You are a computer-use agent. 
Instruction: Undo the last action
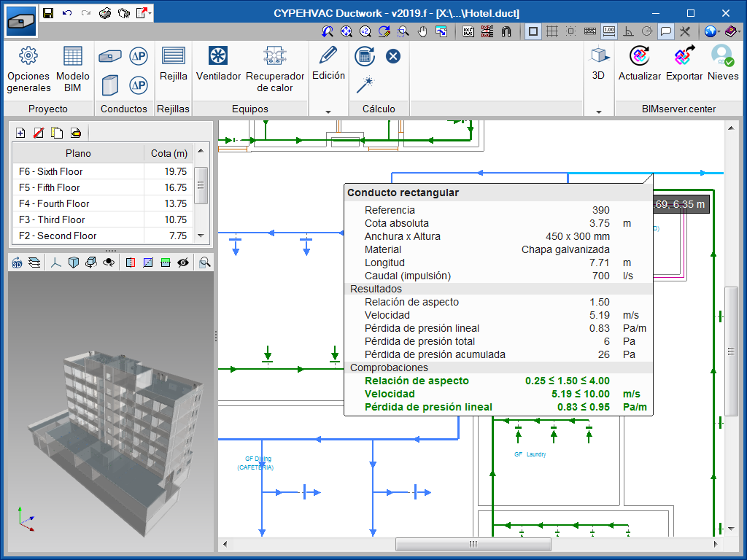[x=67, y=13]
